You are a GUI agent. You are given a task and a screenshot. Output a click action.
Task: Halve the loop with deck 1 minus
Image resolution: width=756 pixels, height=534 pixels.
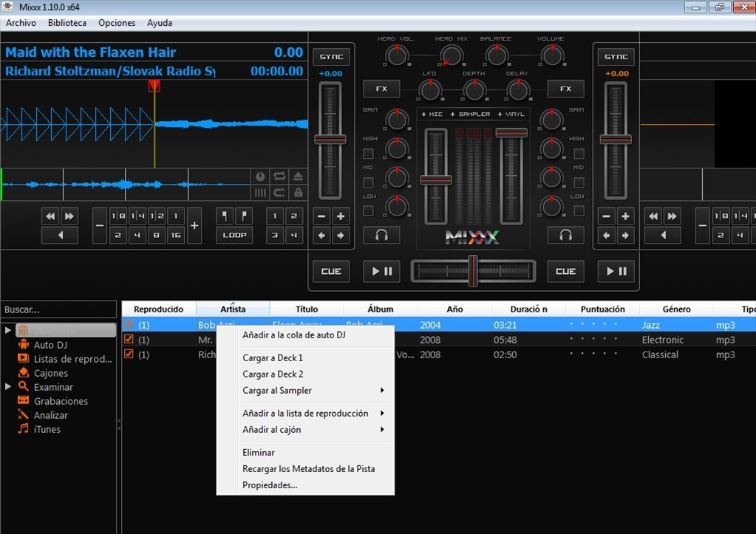(x=100, y=225)
